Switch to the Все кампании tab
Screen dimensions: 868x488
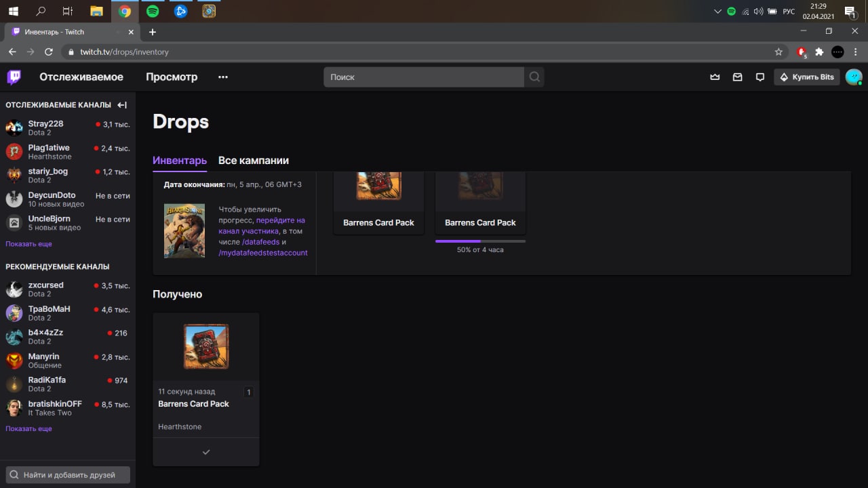(254, 161)
